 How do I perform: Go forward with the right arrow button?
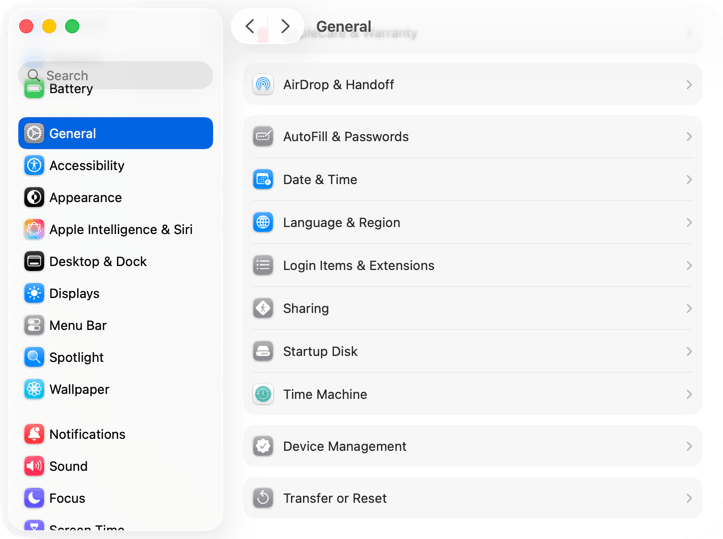(x=285, y=26)
